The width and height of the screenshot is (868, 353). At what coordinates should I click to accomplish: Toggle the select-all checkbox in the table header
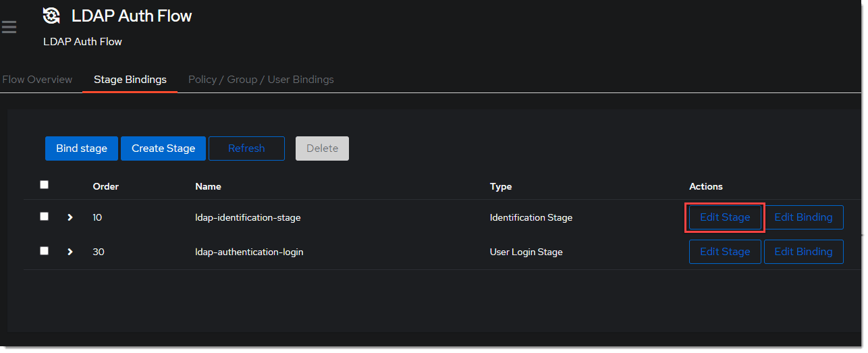45,185
